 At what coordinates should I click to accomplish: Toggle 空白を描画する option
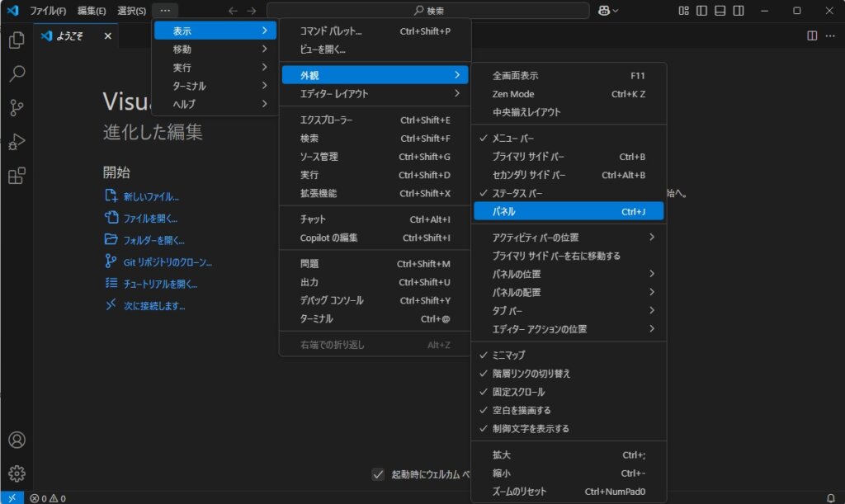coord(569,410)
